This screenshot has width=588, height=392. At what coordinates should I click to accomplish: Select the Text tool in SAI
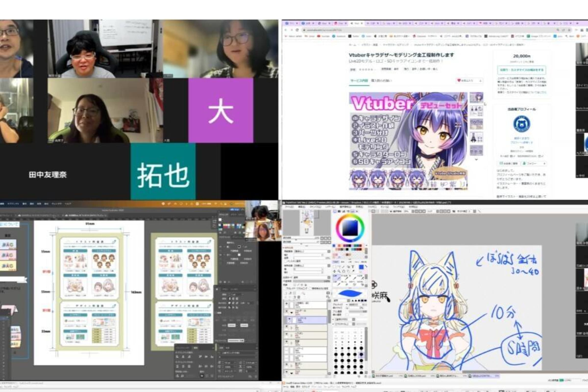tap(353, 267)
